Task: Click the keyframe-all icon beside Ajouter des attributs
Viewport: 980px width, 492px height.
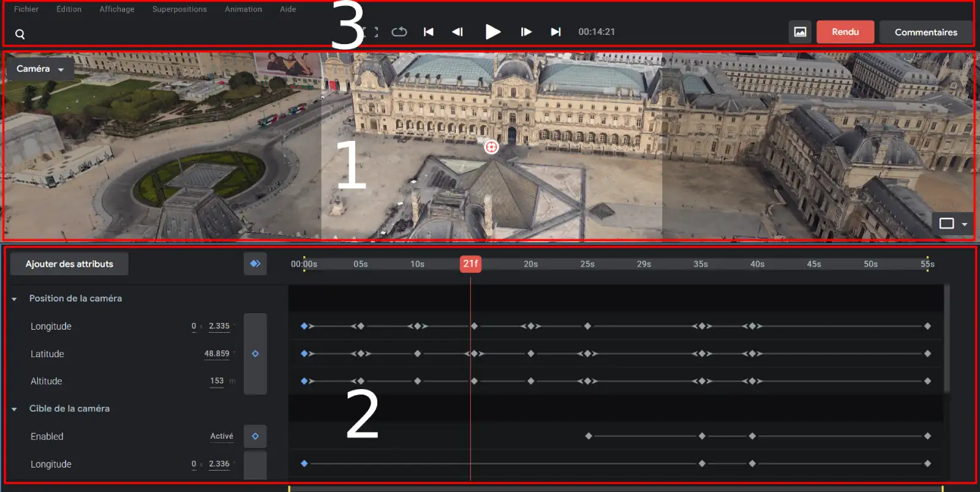Action: coord(255,264)
